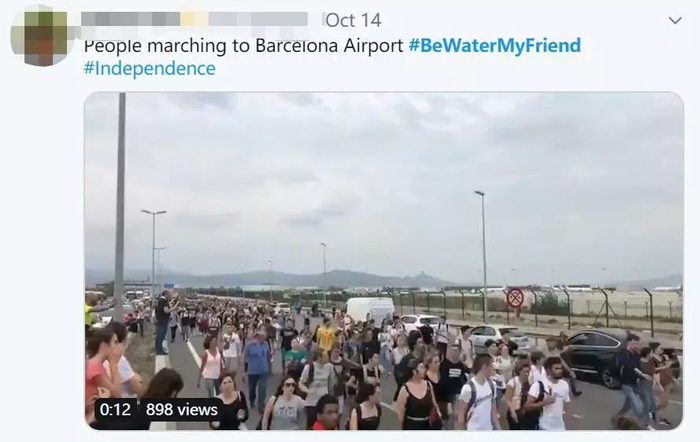
Task: Click the man standing on the road barrier
Action: coord(162,321)
